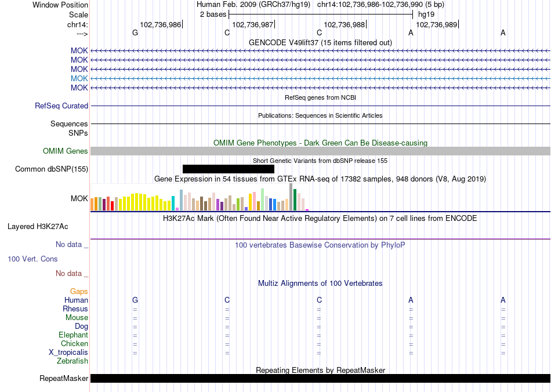Select the Scale label in ruler
Viewport: 551px width, 392px height.
tap(78, 14)
